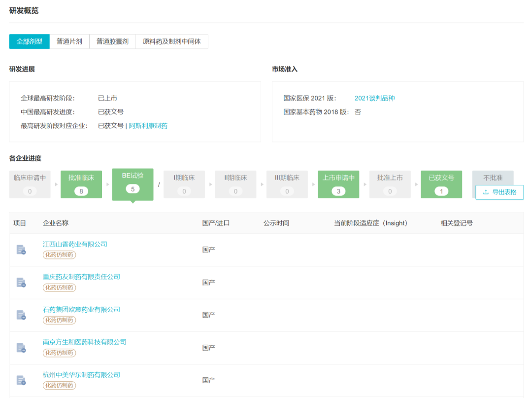Click 化药仿制药 tag under 重庆药友制药
Screen dimensions: 532x398
(59, 288)
